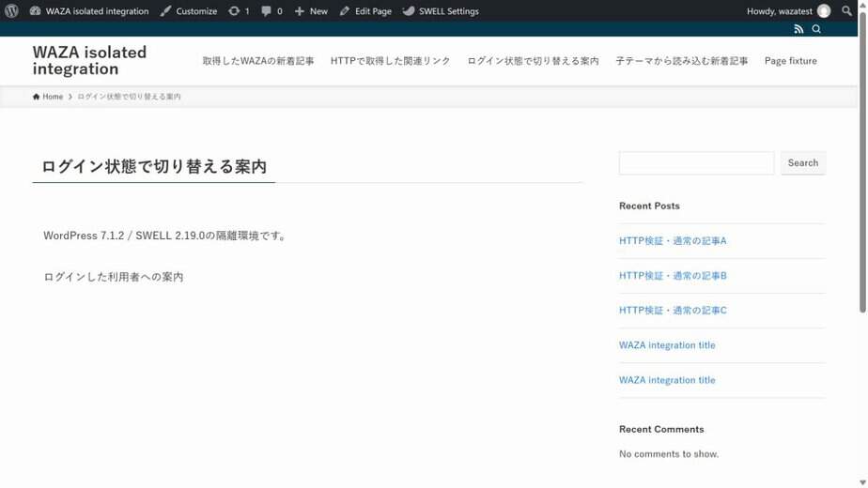
Task: Click the Recent Posts heading
Action: point(649,206)
